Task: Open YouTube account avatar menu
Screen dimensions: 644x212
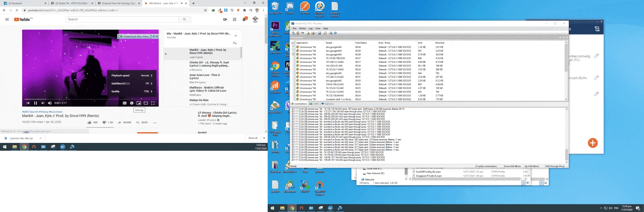Action: [x=255, y=19]
